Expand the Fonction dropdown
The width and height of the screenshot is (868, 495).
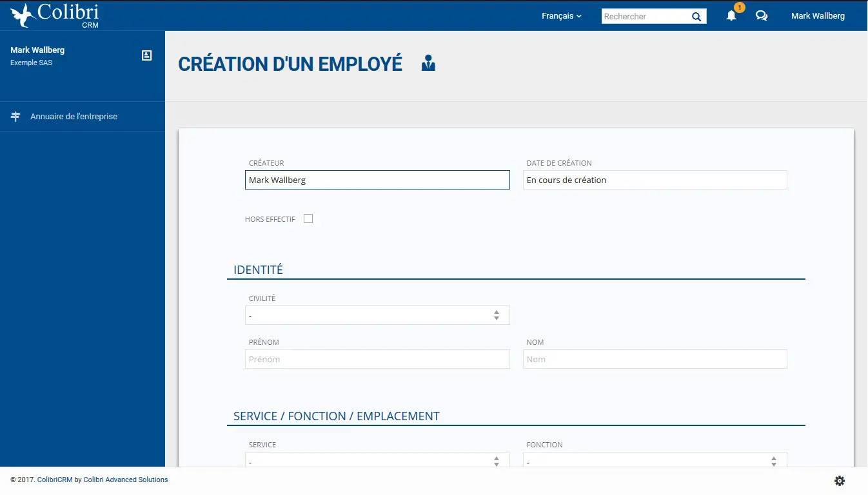[655, 460]
